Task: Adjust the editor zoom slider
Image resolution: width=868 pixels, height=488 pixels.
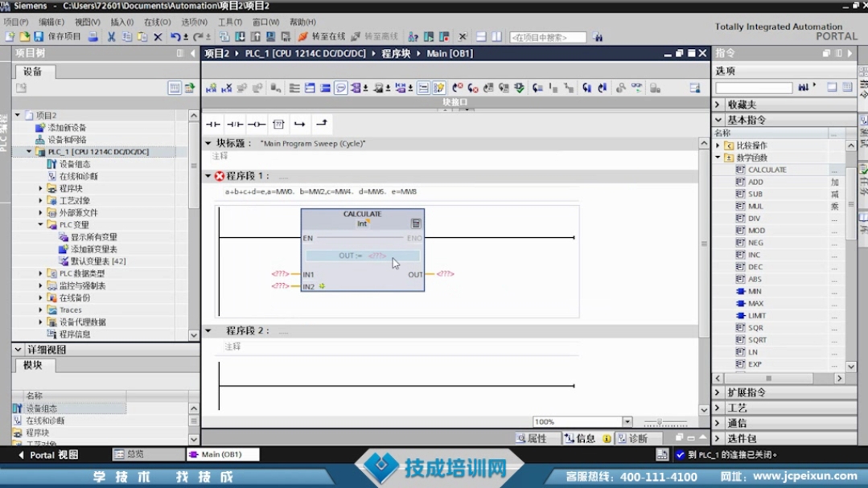Action: (660, 422)
